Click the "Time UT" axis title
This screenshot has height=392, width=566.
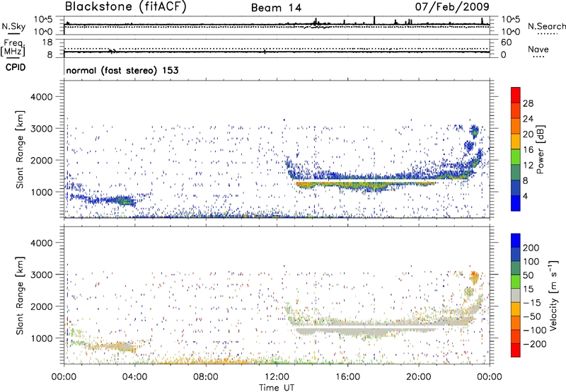pyautogui.click(x=277, y=388)
